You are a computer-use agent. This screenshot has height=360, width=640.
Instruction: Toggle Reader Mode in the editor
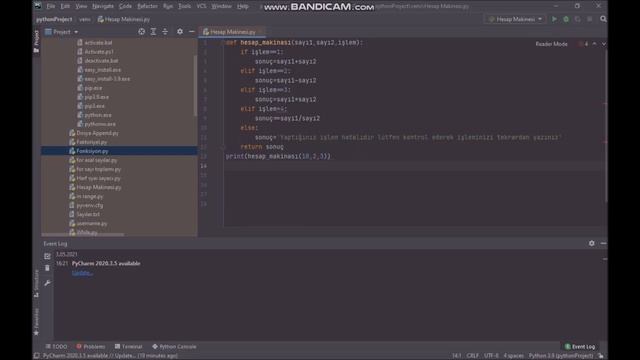click(x=551, y=44)
